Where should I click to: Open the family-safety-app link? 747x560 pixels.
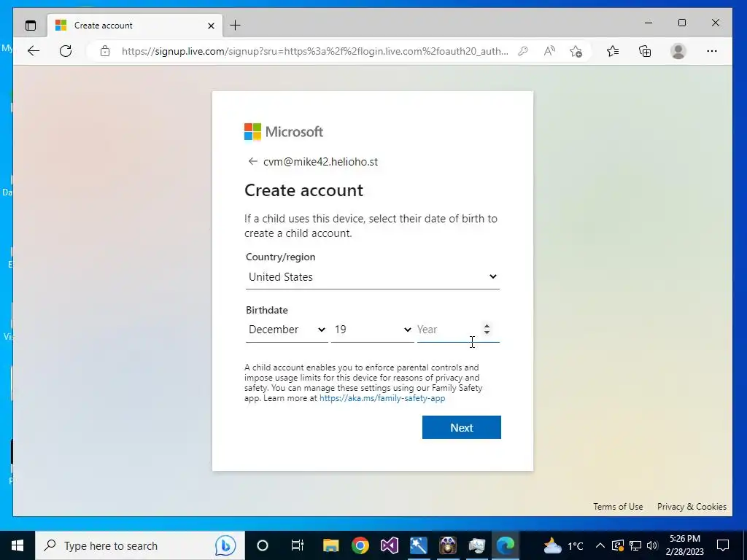382,398
